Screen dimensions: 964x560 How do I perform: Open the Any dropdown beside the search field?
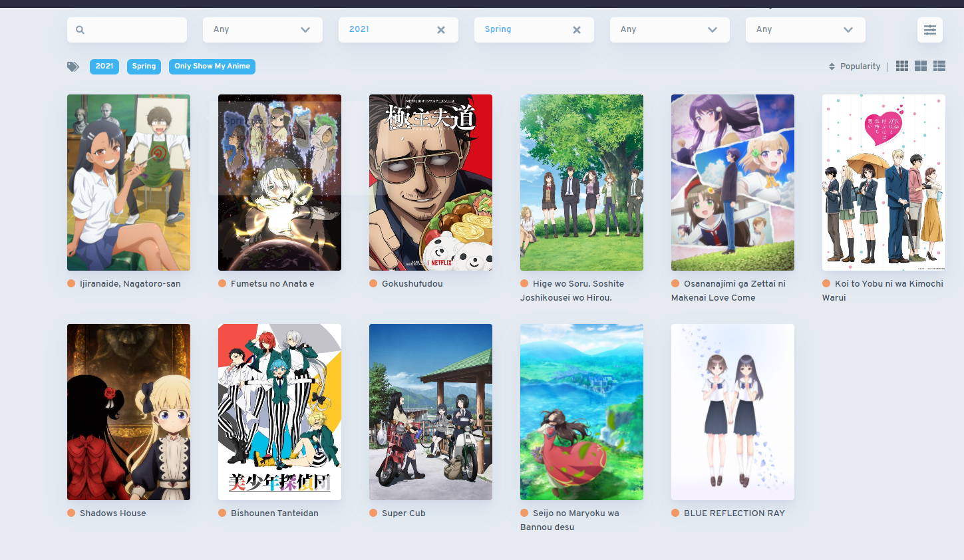(x=263, y=30)
